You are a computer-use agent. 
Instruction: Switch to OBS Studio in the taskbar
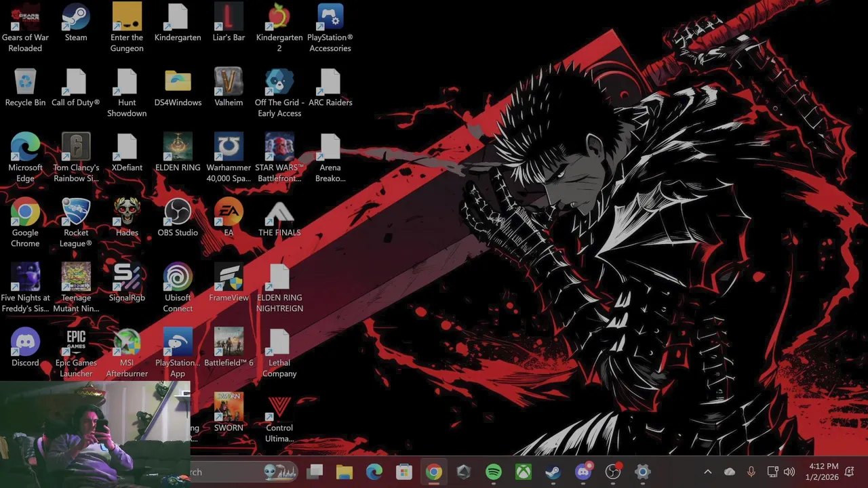613,472
